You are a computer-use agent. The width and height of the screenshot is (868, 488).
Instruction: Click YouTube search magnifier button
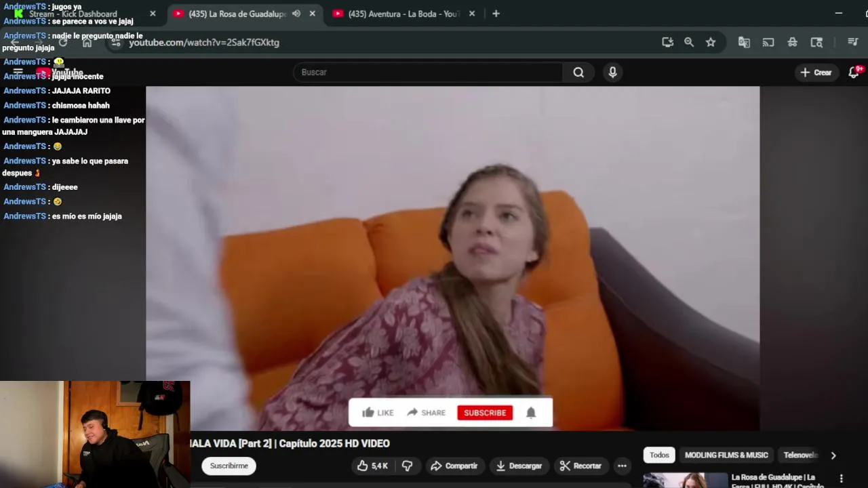coord(578,72)
